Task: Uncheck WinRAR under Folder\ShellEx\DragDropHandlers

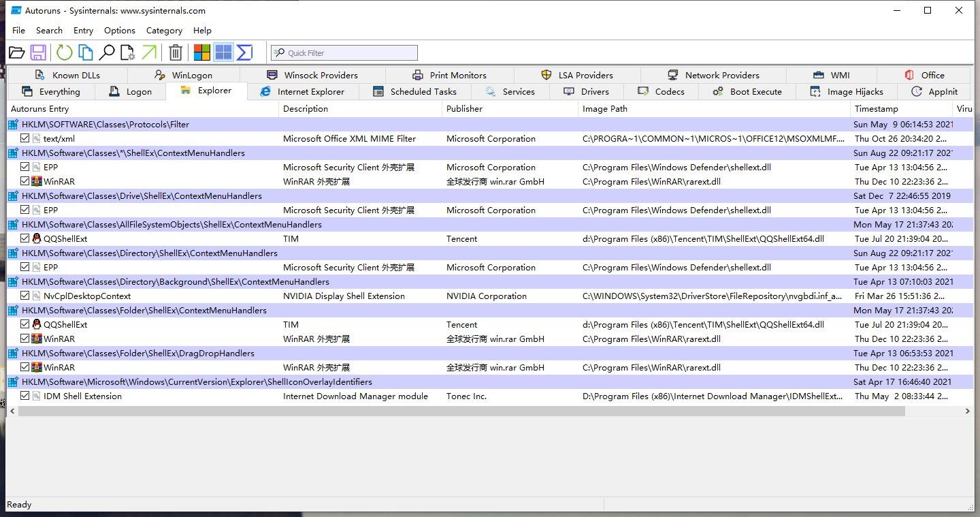Action: point(25,367)
